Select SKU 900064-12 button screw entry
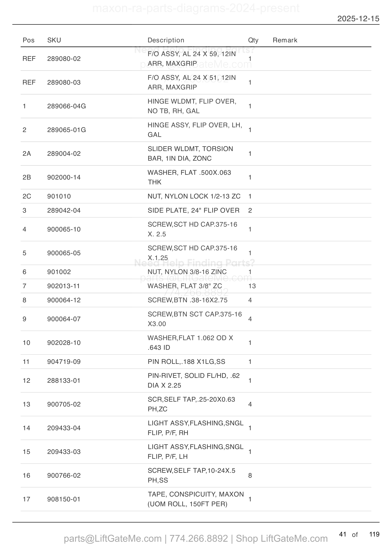 tap(64, 300)
